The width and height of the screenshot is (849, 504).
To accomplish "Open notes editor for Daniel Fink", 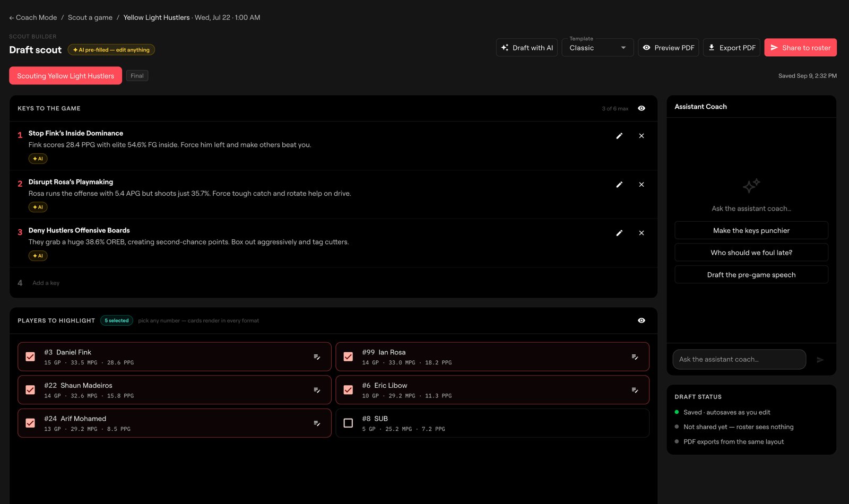I will click(317, 357).
